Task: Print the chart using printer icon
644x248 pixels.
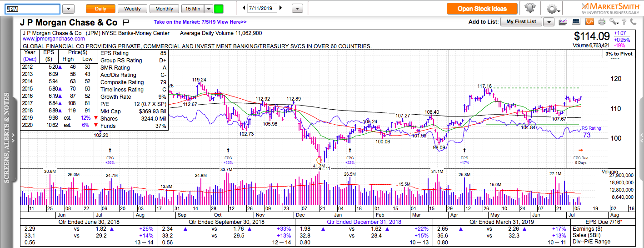Action: [x=602, y=21]
